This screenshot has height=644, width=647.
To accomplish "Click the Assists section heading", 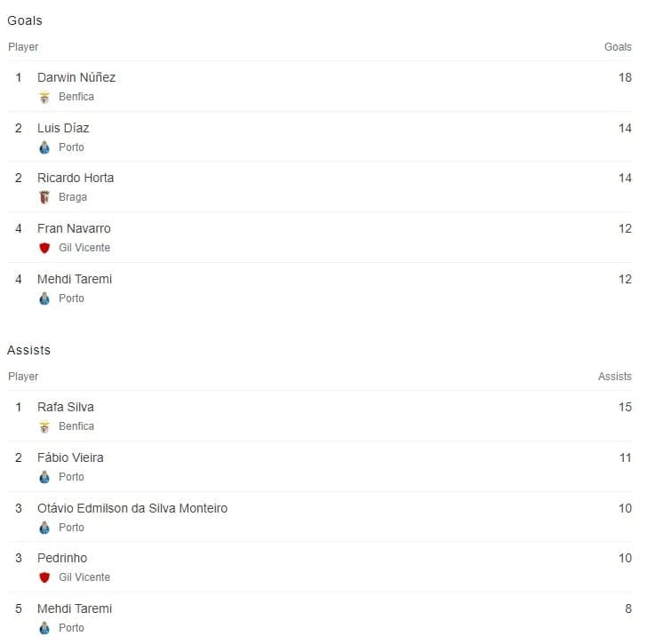I will click(x=28, y=350).
